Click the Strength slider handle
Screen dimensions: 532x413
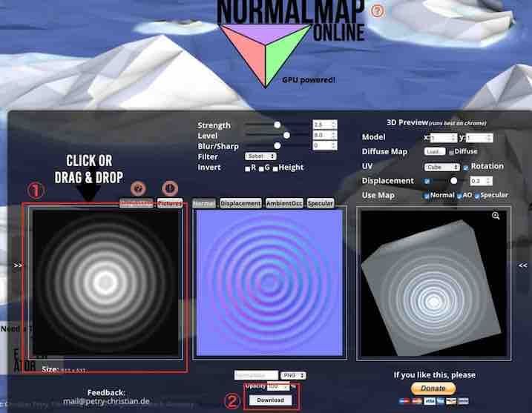tap(278, 125)
